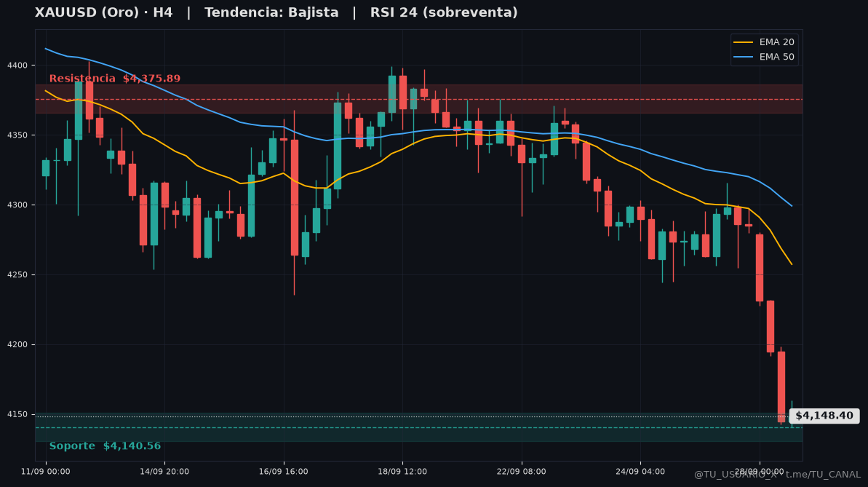Click the 24/09 04:00 x-axis date label
Image resolution: width=868 pixels, height=487 pixels.
[640, 472]
